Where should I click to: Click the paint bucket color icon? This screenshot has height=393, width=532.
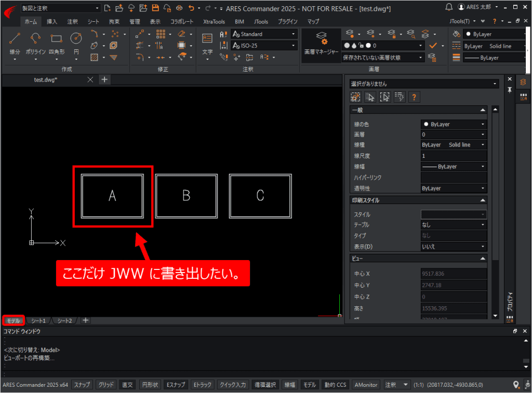(x=456, y=34)
